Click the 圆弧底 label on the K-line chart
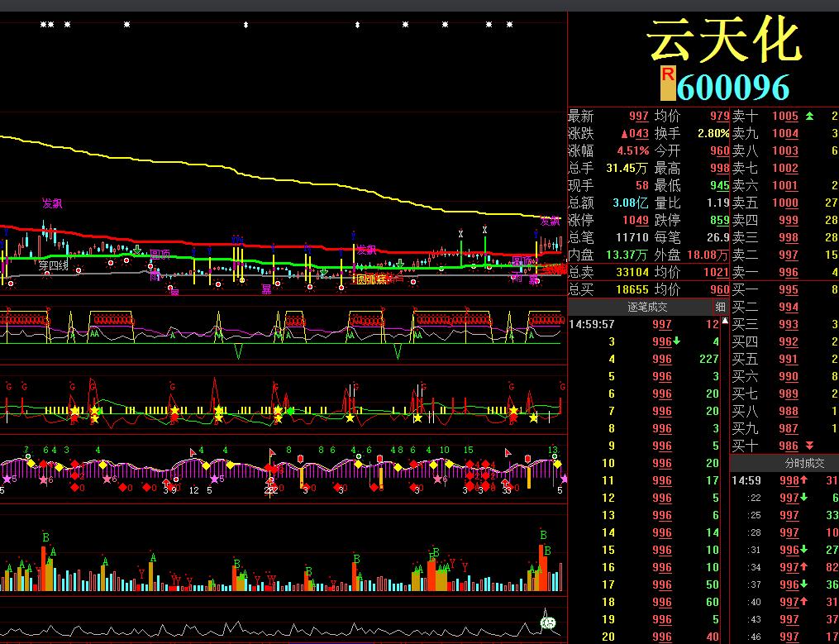 [x=370, y=279]
